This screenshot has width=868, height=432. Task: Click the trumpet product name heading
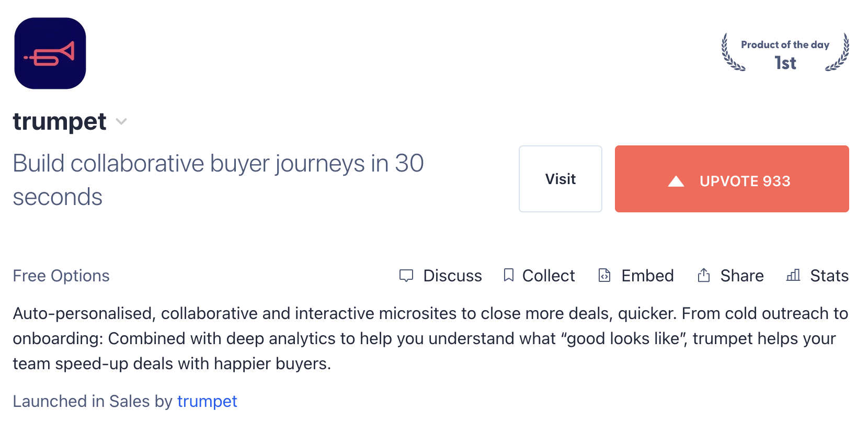tap(60, 122)
